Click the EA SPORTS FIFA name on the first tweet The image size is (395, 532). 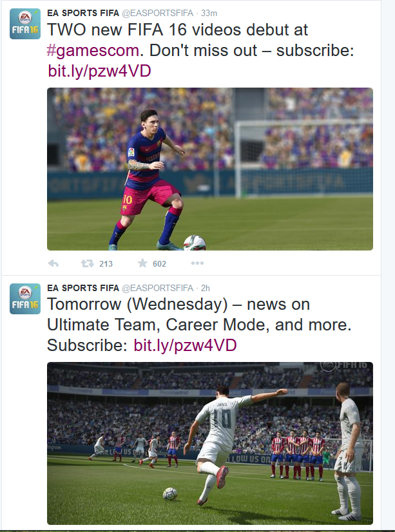pos(83,14)
